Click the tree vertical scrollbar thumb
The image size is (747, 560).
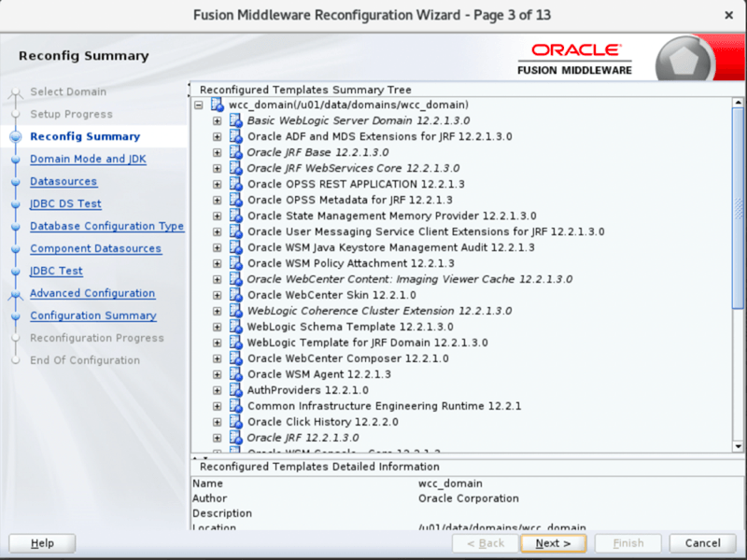(738, 208)
